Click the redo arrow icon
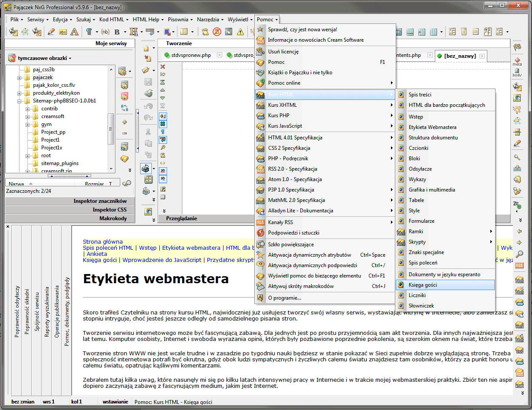 point(148,118)
